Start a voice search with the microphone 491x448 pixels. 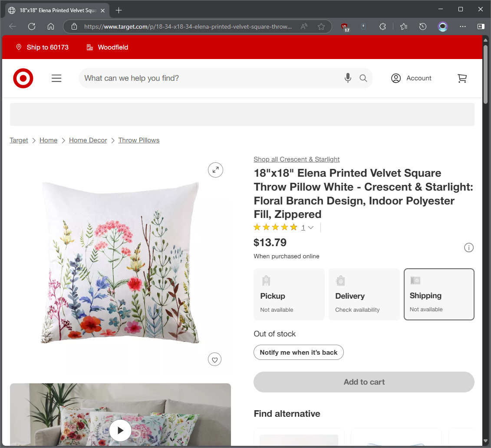click(x=348, y=78)
